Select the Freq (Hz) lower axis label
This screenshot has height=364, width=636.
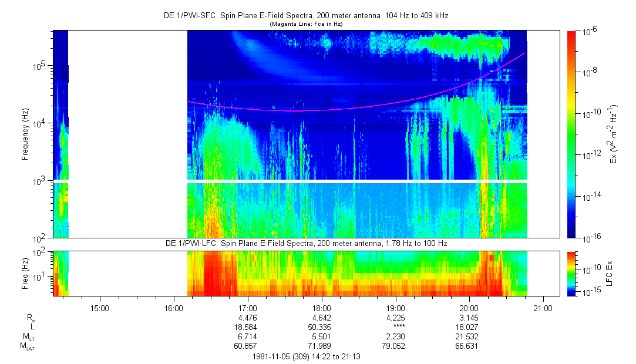pyautogui.click(x=26, y=272)
